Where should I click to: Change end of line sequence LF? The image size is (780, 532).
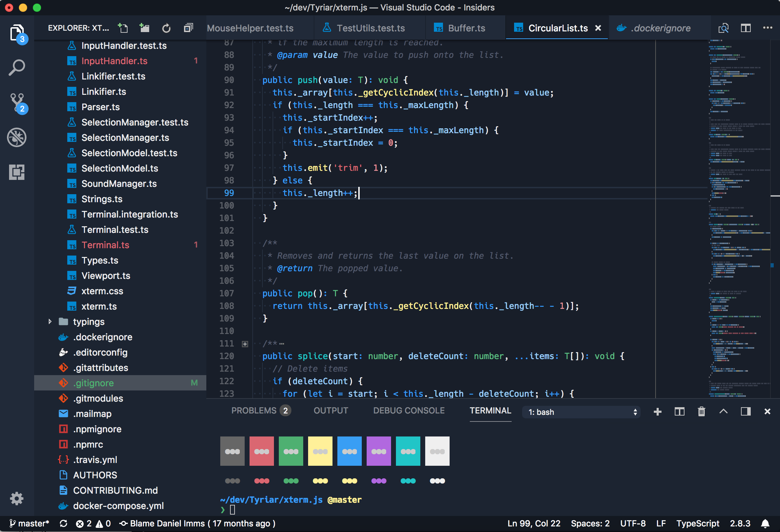pyautogui.click(x=661, y=524)
